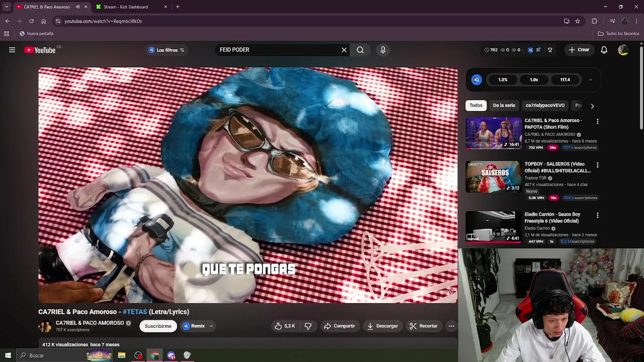Screen dimensions: 644x362
Task: Open the channel avatar under the video
Action: pos(45,326)
